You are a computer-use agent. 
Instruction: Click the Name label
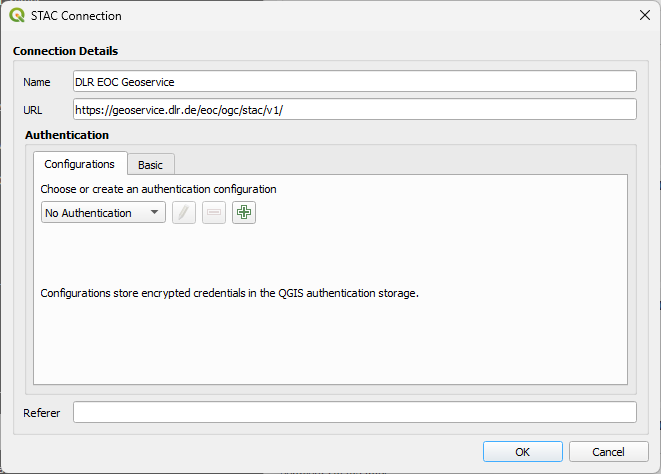tap(37, 82)
